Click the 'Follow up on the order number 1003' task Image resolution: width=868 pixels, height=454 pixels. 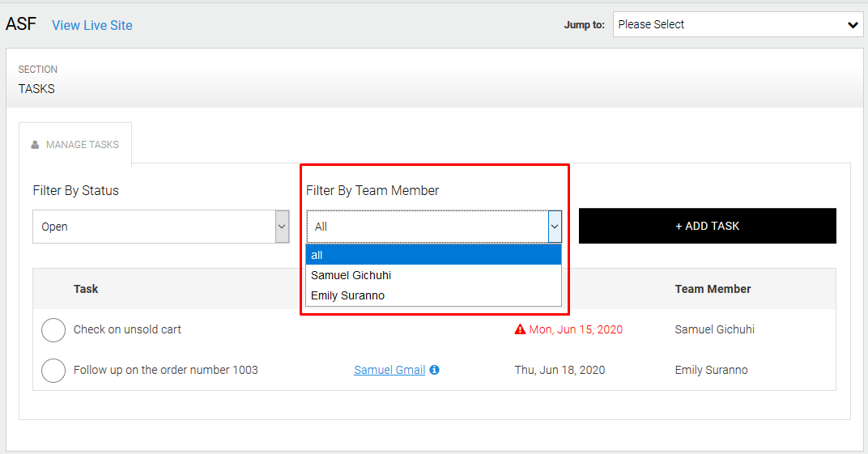pyautogui.click(x=165, y=370)
